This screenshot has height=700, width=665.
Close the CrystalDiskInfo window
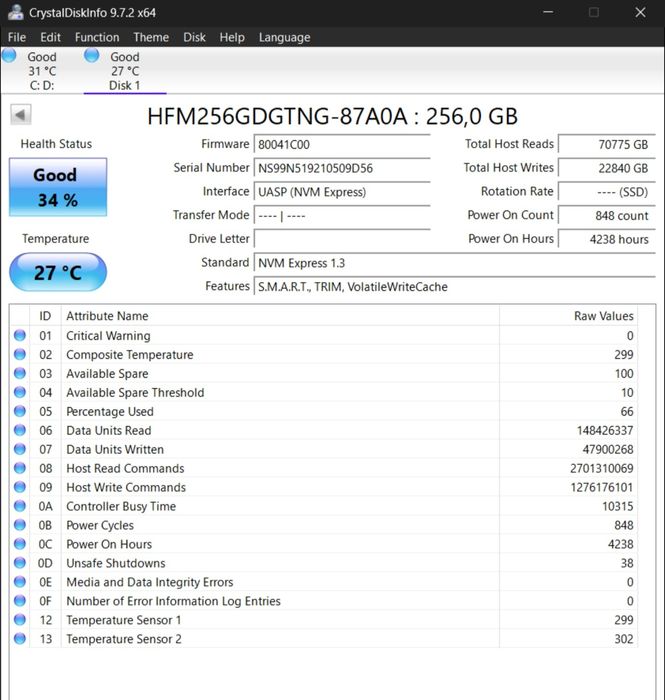pos(640,12)
